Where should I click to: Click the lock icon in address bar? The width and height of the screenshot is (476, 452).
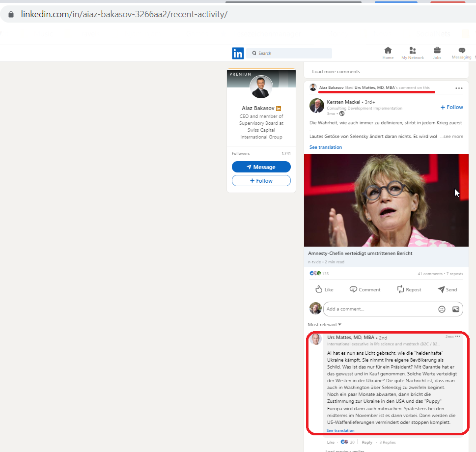(11, 14)
